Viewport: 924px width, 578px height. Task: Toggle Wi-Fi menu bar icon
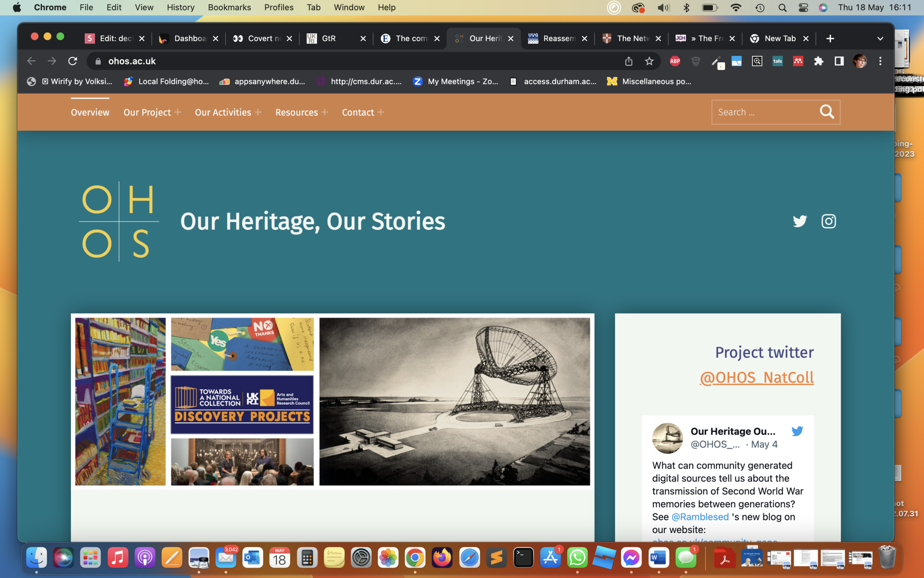point(736,7)
